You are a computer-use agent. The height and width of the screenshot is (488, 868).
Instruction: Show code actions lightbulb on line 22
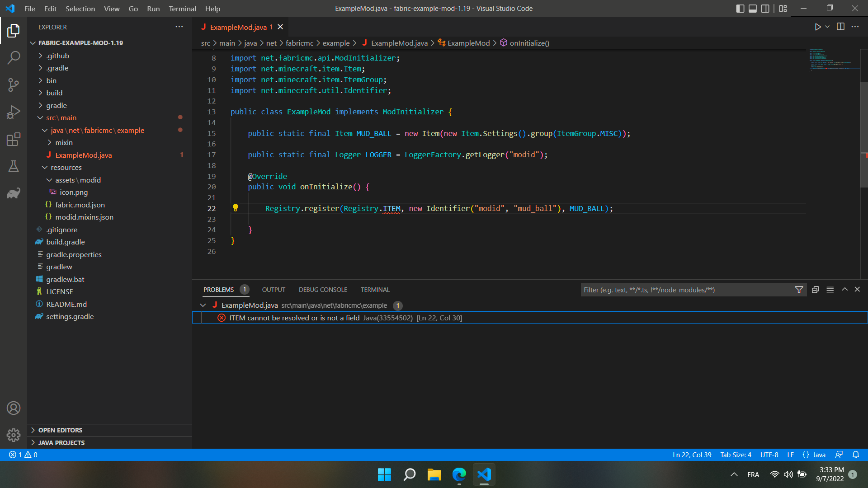pos(235,208)
